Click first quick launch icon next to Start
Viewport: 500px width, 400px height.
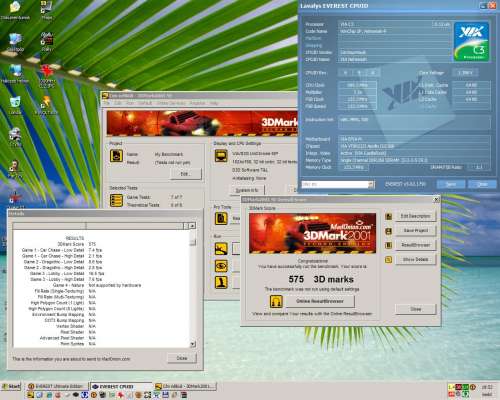30,395
